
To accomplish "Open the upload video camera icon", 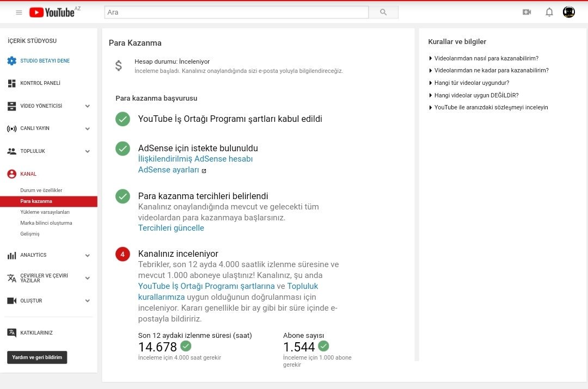I will (x=527, y=12).
